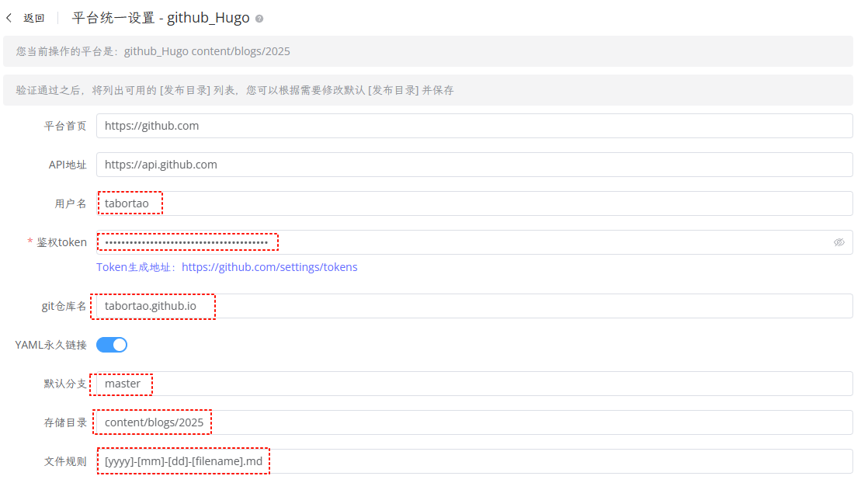Click the help icon beside github_Hugo title
Viewport: 868px width, 483px height.
click(x=259, y=18)
